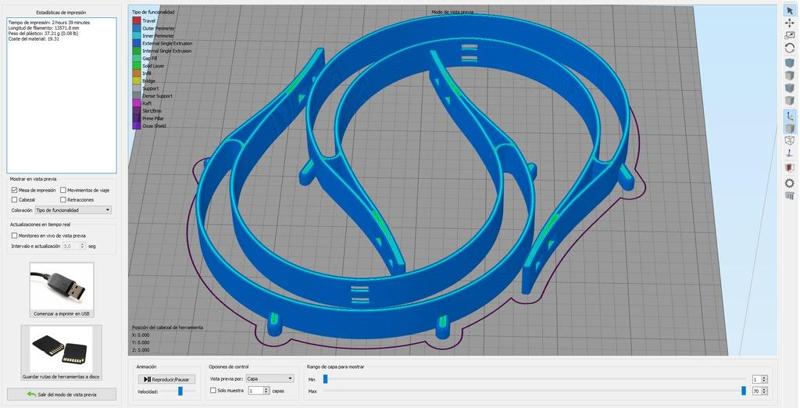The image size is (800, 408).
Task: Enable the Cabezal checkbox
Action: (x=15, y=200)
